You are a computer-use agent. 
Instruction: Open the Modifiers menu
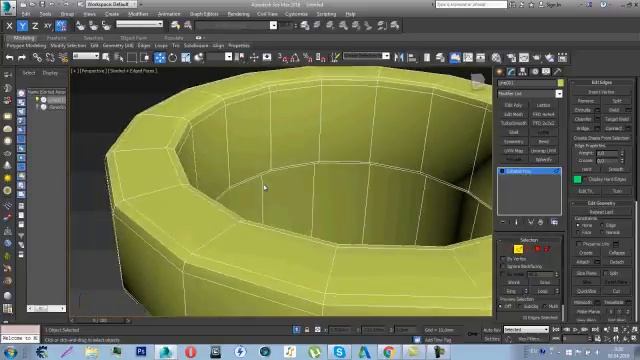pos(138,14)
